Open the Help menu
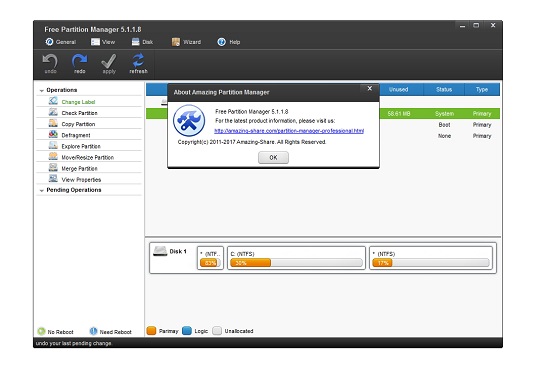The height and width of the screenshot is (378, 550). 229,42
